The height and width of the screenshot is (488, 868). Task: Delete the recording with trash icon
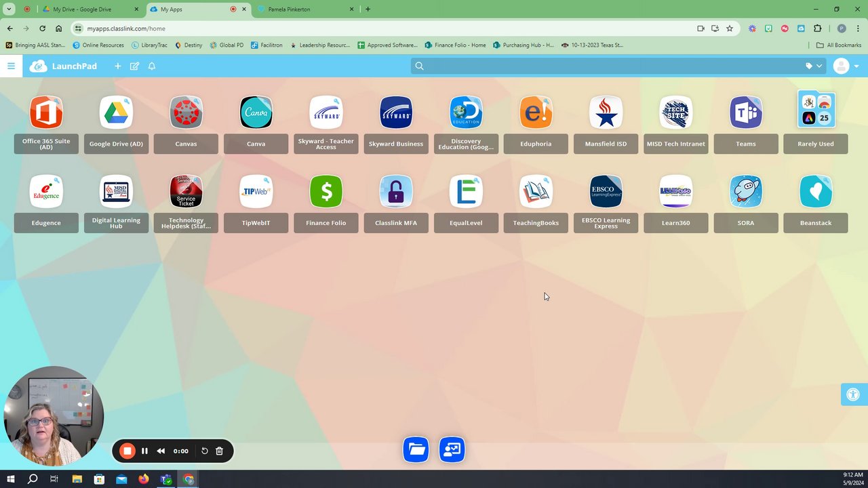(219, 451)
